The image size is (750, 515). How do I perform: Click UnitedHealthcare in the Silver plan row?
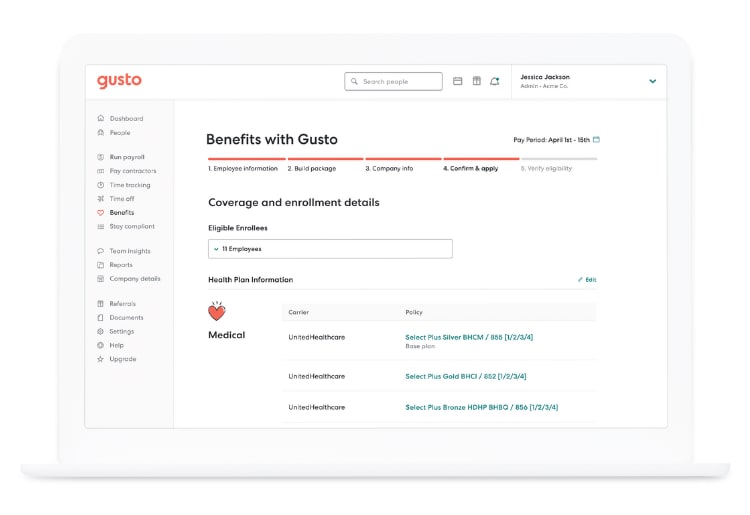tap(317, 337)
